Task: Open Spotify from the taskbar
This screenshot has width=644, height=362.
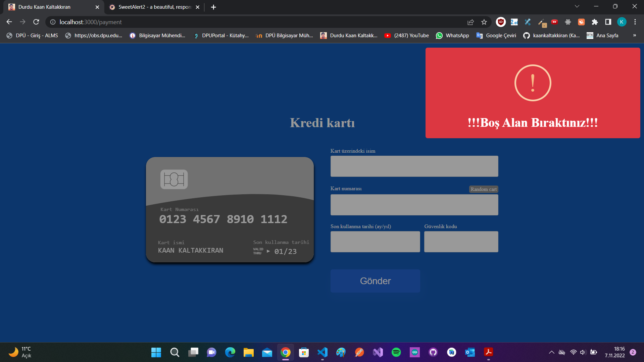Action: click(x=396, y=353)
